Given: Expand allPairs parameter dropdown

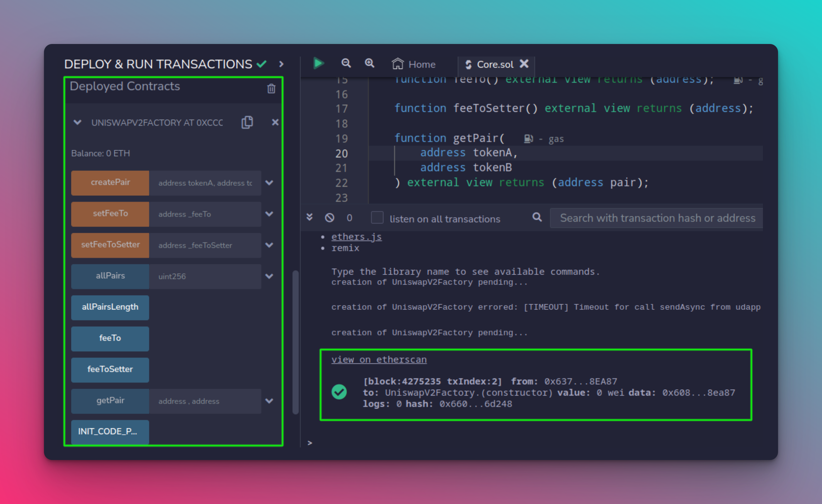Looking at the screenshot, I should pyautogui.click(x=269, y=276).
